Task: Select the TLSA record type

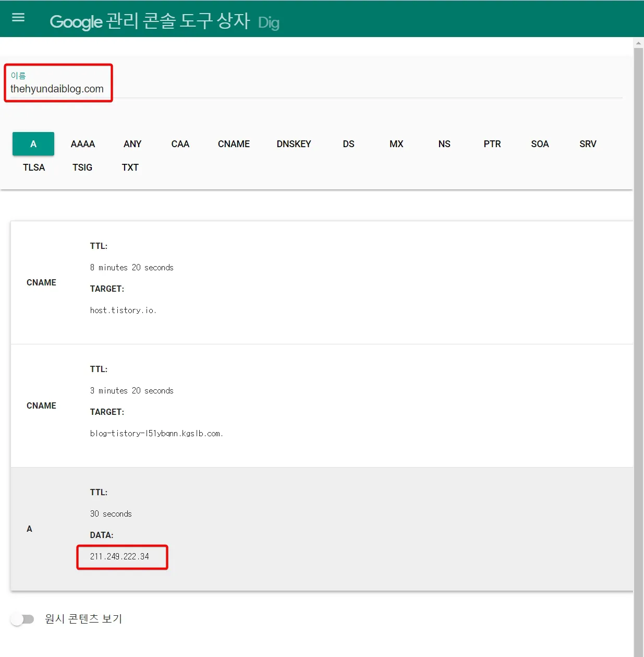Action: coord(34,168)
